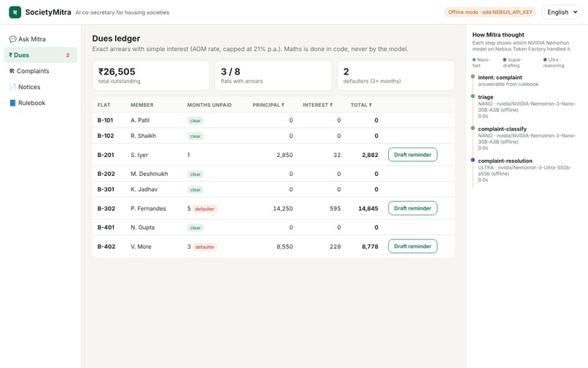Click the triage step label
The height and width of the screenshot is (368, 588).
pos(486,97)
